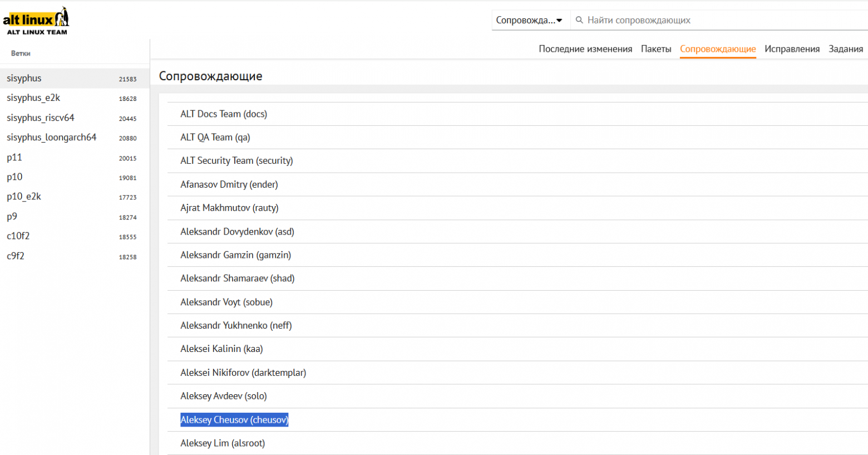Open Aleksandr Voyt (sobue) maintainer page
This screenshot has width=868, height=455.
coord(226,302)
